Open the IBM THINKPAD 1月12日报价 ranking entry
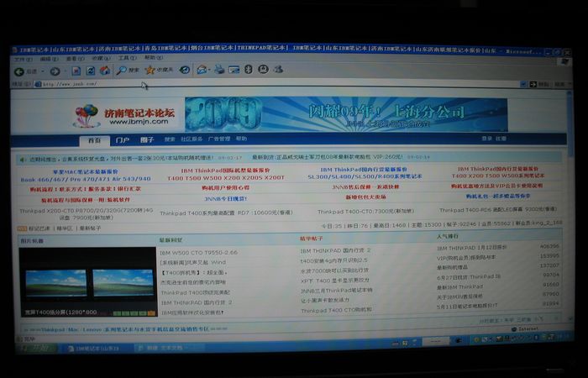 point(472,248)
